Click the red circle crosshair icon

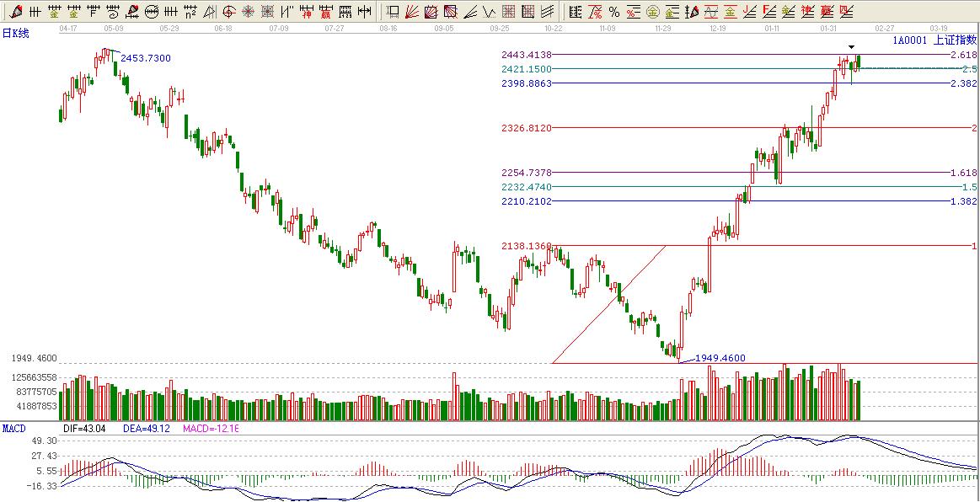[x=228, y=12]
